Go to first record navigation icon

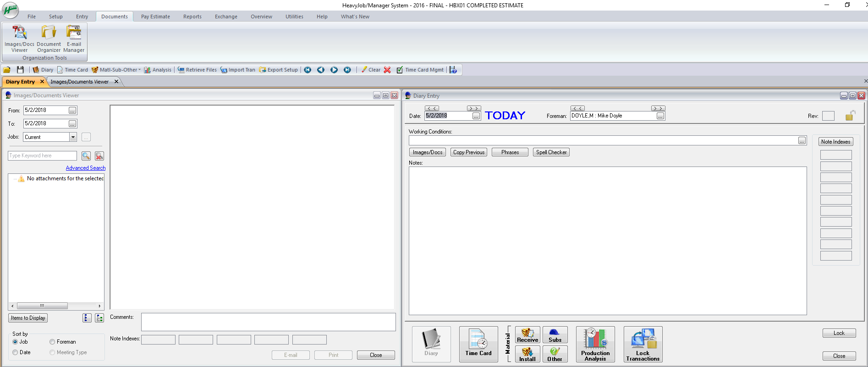308,70
